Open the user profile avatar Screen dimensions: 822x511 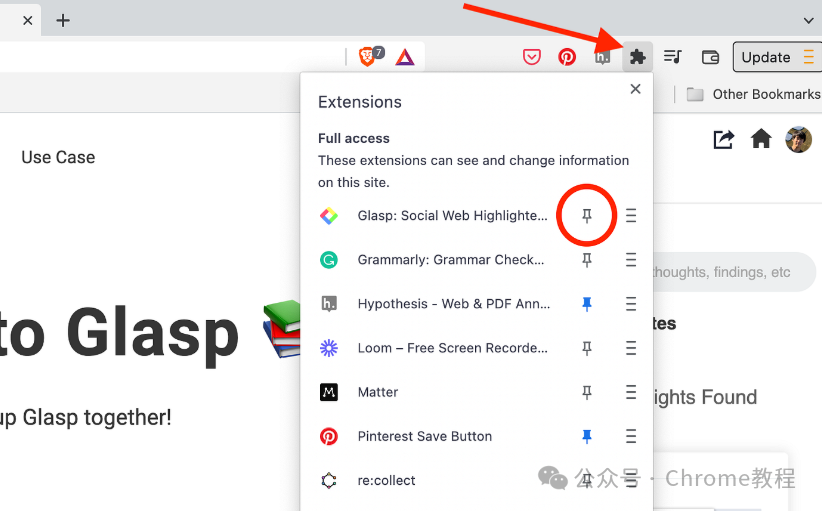pos(798,139)
